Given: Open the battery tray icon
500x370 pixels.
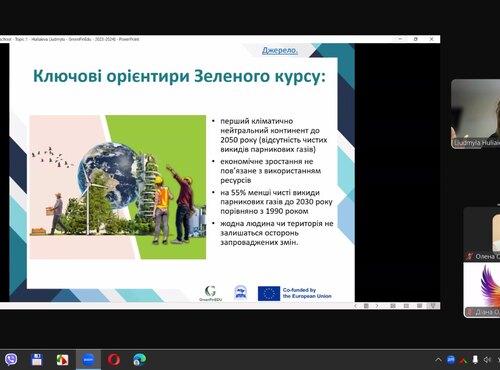Looking at the screenshot, I should click(475, 359).
